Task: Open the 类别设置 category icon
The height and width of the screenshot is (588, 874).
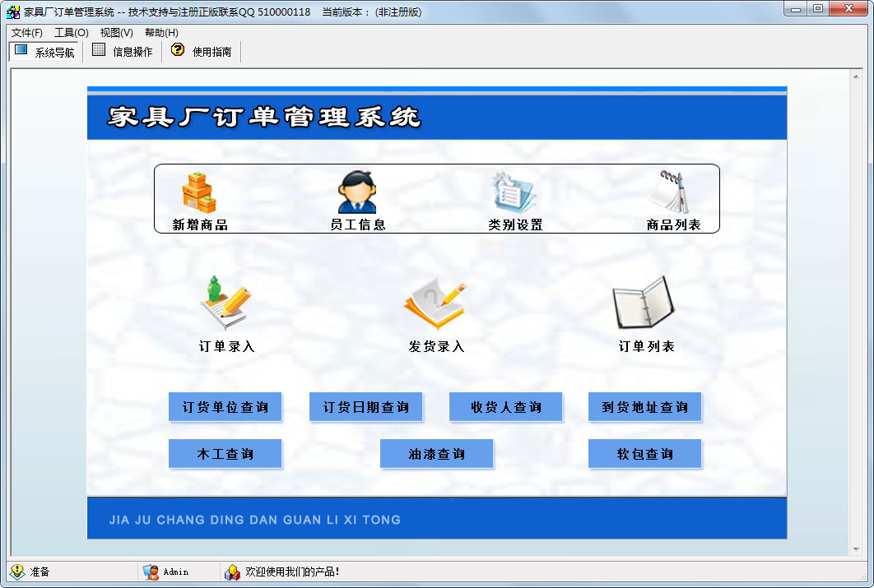Action: 514,192
